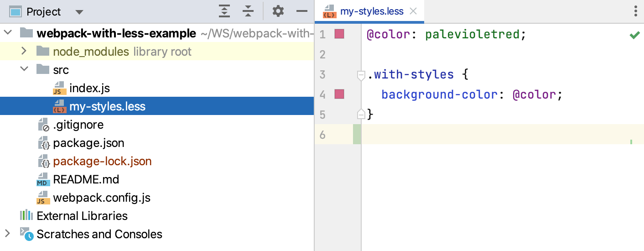
Task: Click the root project folder icon
Action: coord(26,33)
